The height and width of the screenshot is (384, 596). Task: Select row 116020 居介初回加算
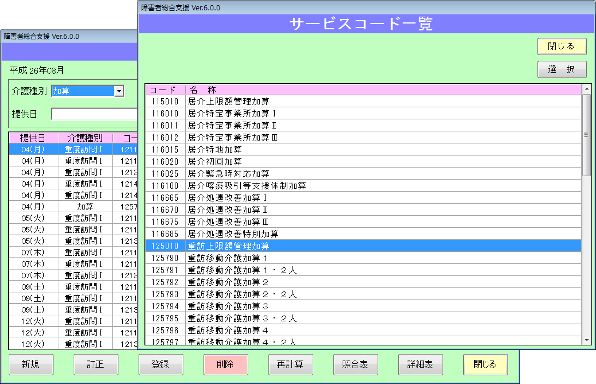pos(363,162)
